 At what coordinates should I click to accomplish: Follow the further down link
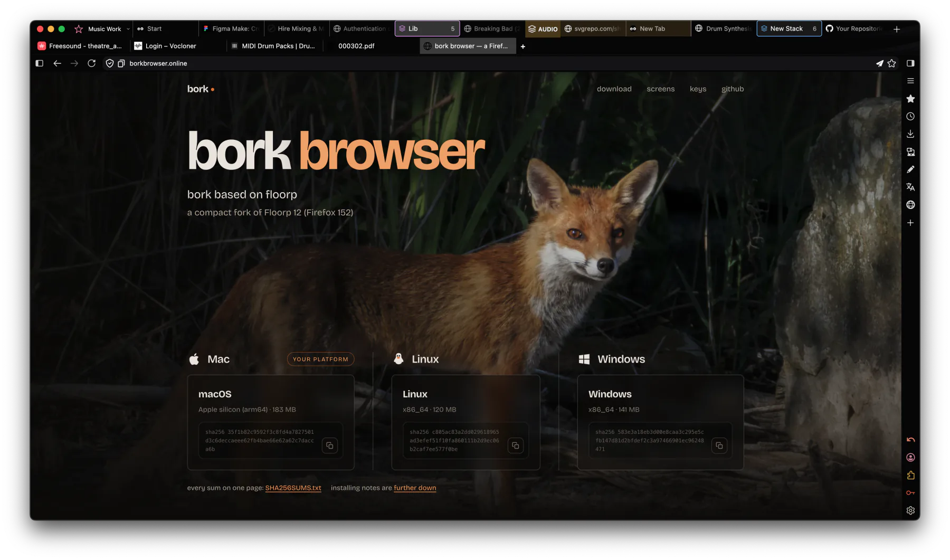tap(415, 488)
